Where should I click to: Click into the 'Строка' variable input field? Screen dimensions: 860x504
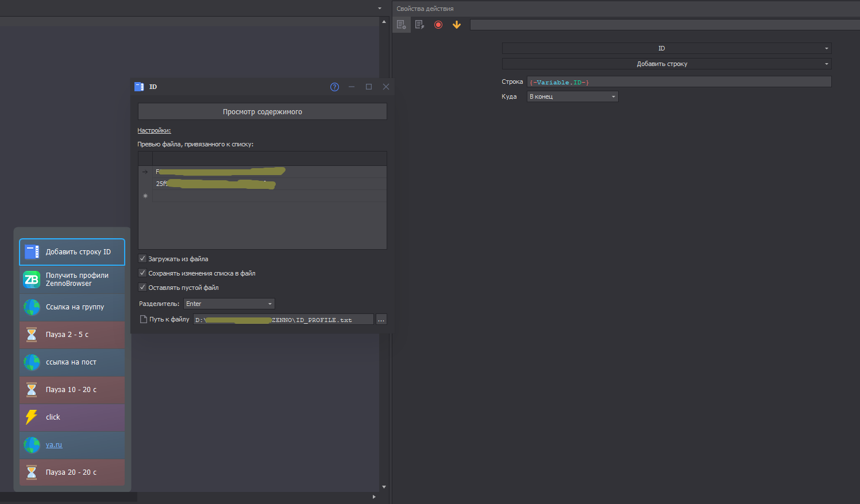(678, 82)
